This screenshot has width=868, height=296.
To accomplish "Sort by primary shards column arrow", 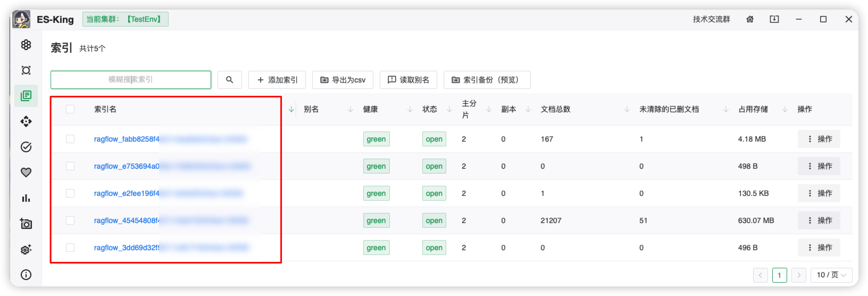I will [x=489, y=109].
